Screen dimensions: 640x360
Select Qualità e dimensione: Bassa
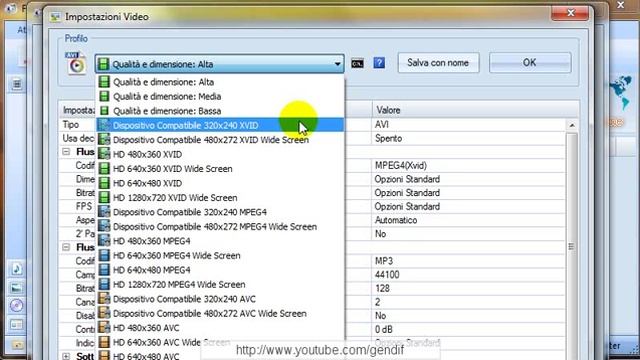220,111
